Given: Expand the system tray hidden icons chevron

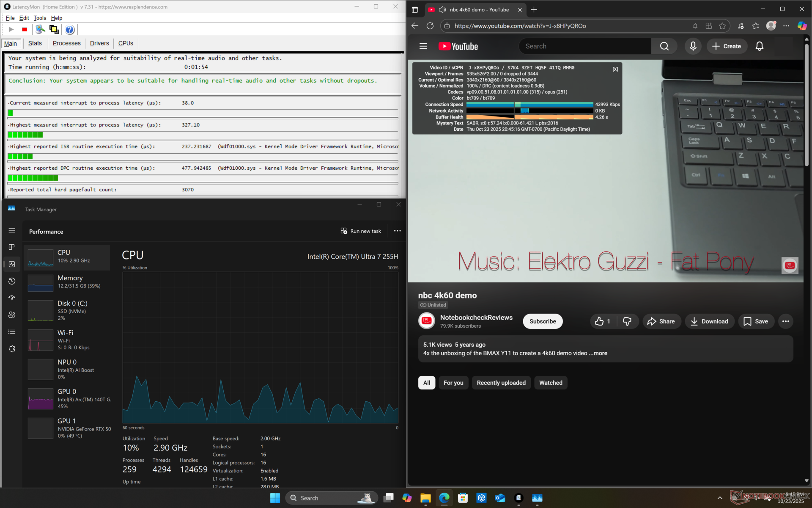Looking at the screenshot, I should pyautogui.click(x=720, y=498).
